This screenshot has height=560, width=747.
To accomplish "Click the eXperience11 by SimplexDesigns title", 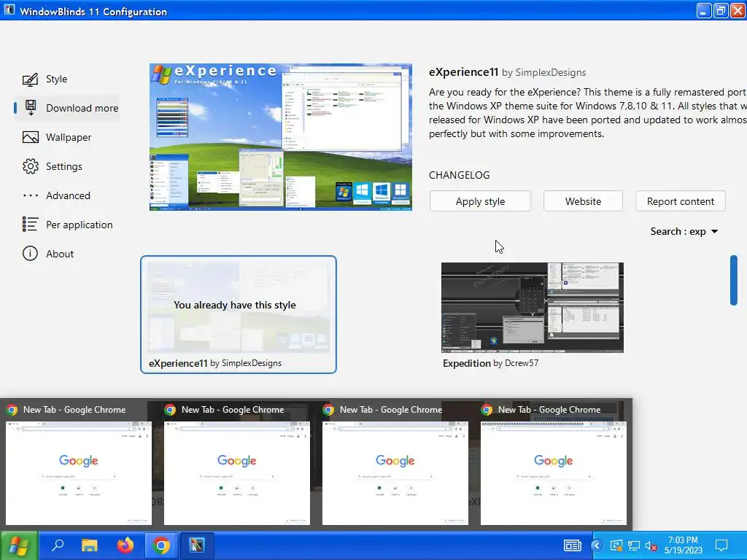I will pos(508,72).
